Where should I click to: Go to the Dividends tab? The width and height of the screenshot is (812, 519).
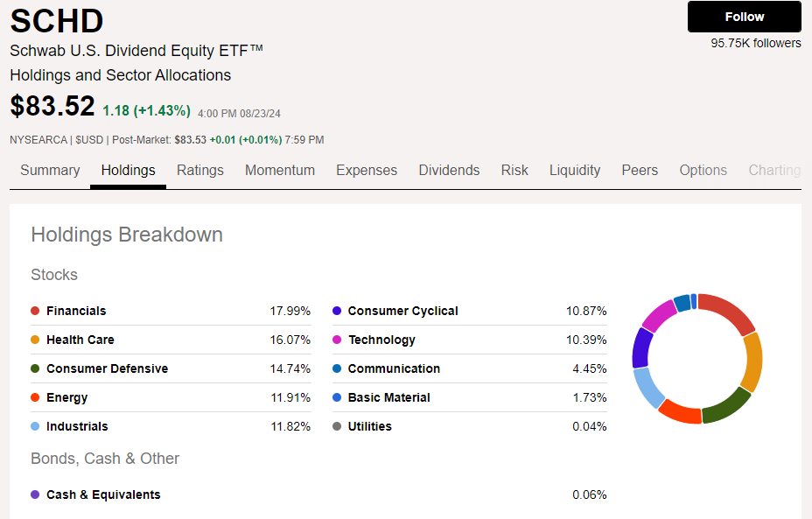[449, 171]
